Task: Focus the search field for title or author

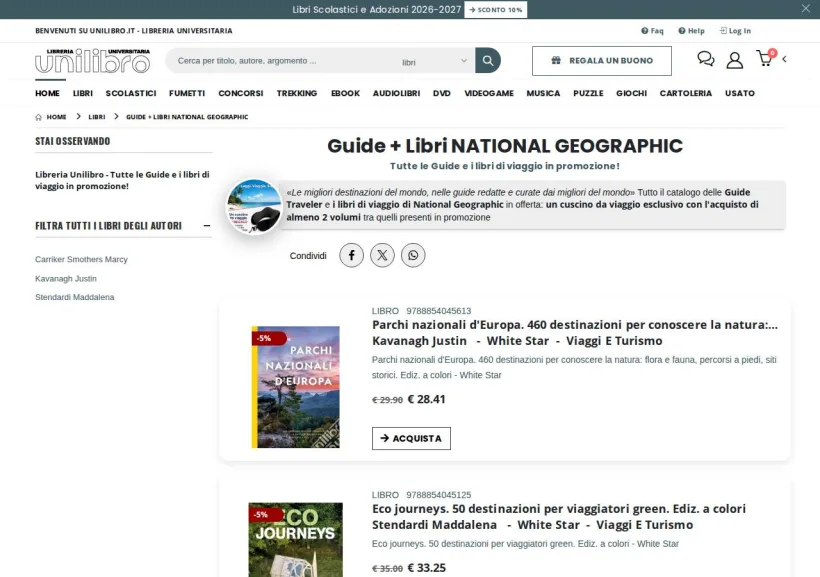Action: coord(282,61)
